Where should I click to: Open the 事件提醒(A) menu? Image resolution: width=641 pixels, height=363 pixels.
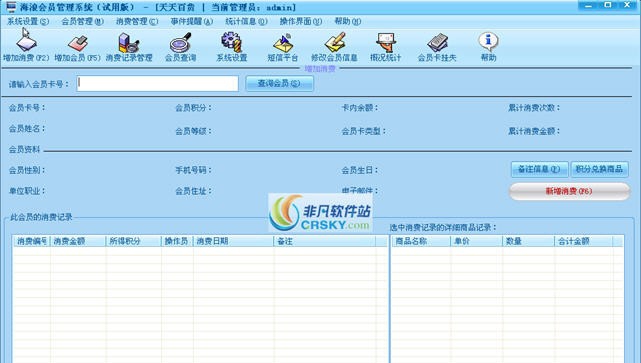coord(192,21)
